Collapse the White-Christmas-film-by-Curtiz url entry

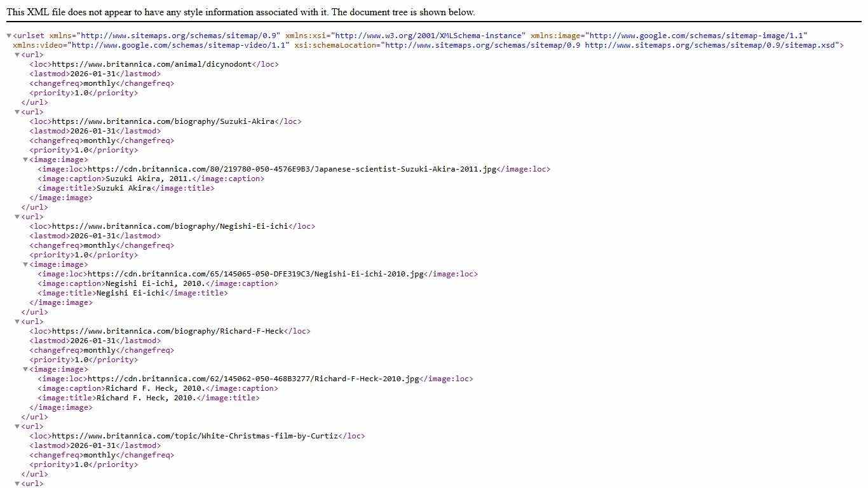(17, 426)
